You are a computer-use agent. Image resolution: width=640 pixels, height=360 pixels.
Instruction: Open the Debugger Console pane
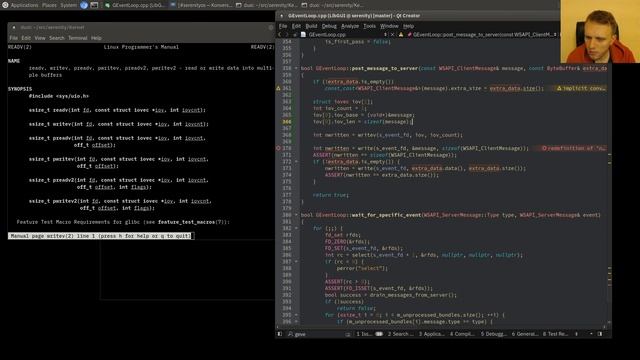pyautogui.click(x=493, y=334)
